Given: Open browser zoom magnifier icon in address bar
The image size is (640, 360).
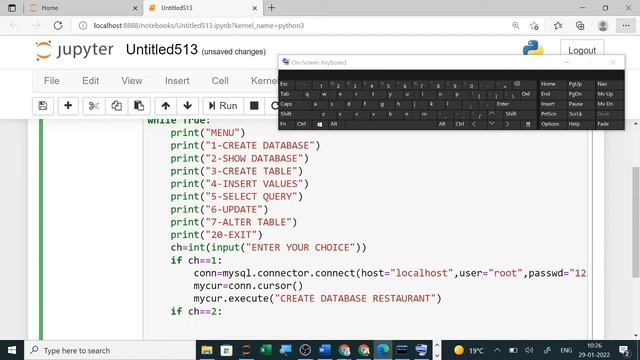Looking at the screenshot, I should 516,25.
